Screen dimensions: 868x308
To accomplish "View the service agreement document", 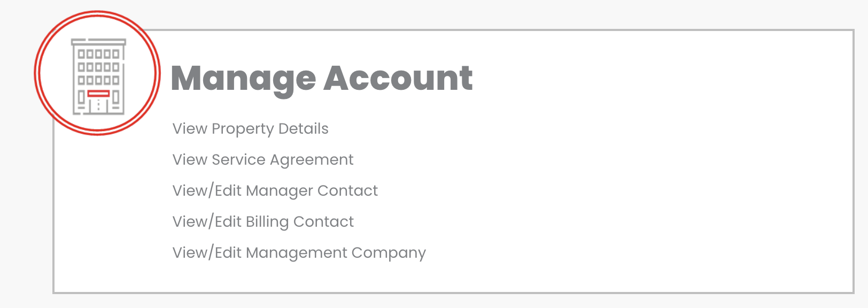I will 262,160.
